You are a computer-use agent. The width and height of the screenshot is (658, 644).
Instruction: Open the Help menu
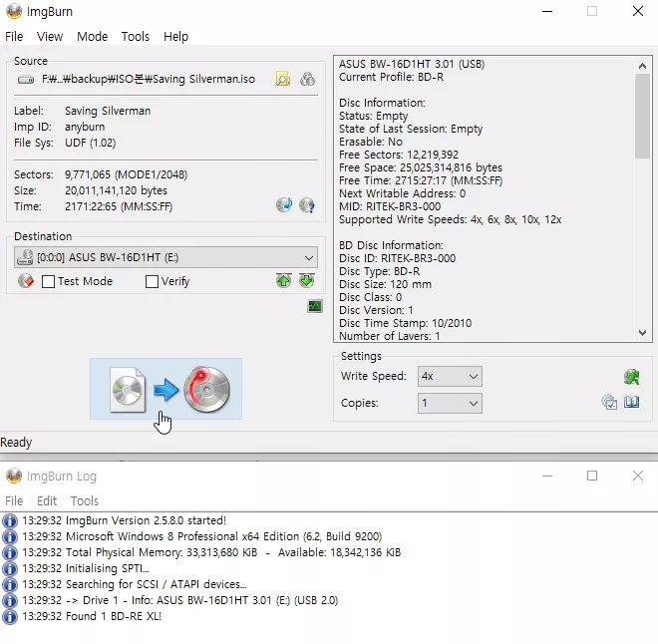pyautogui.click(x=175, y=37)
